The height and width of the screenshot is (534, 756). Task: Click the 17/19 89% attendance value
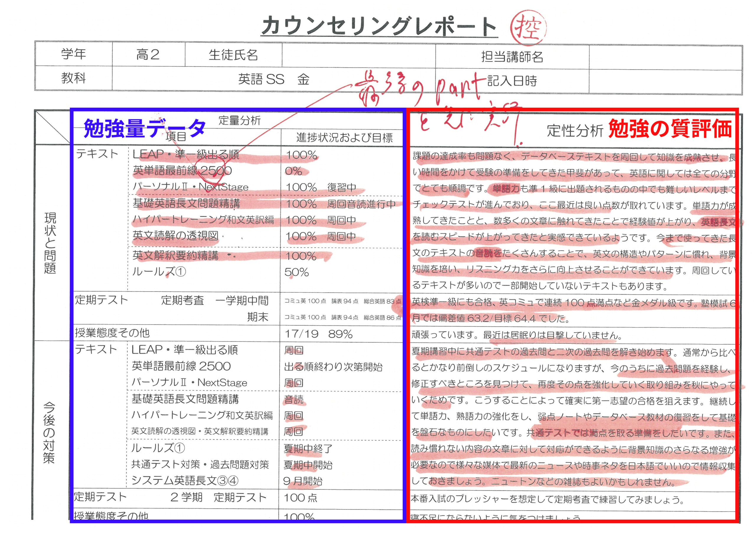[318, 334]
